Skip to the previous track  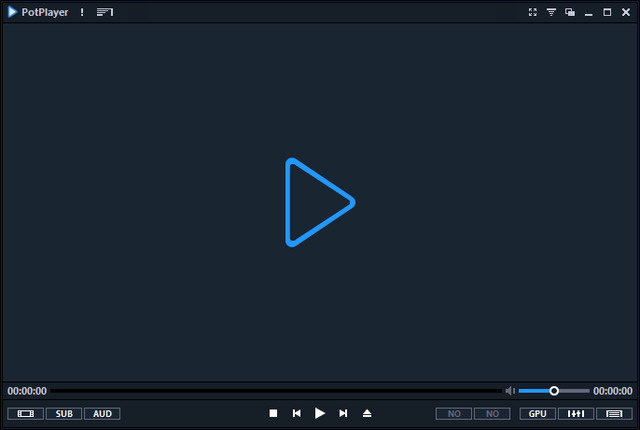tap(296, 413)
